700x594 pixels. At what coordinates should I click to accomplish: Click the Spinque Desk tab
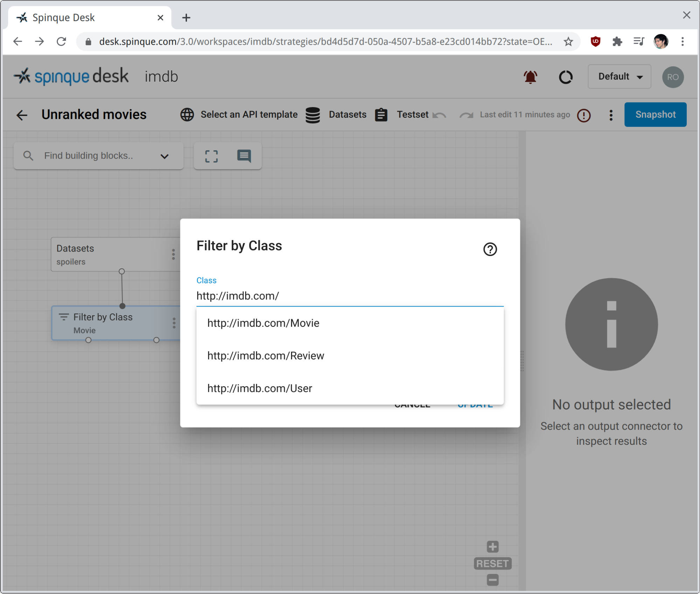tap(89, 18)
